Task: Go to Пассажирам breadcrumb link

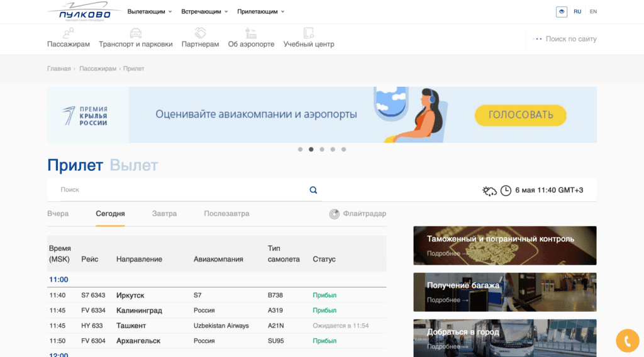Action: point(97,69)
